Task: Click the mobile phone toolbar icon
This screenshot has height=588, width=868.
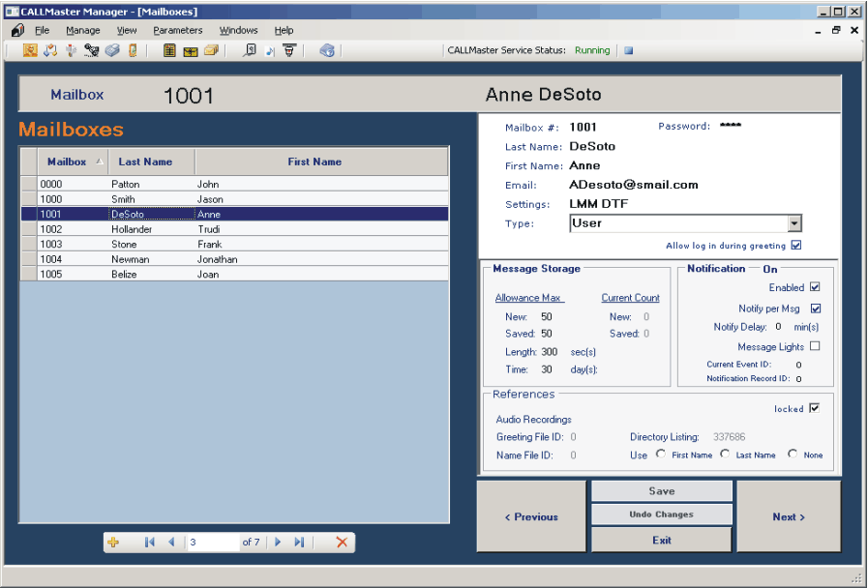Action: click(x=133, y=50)
